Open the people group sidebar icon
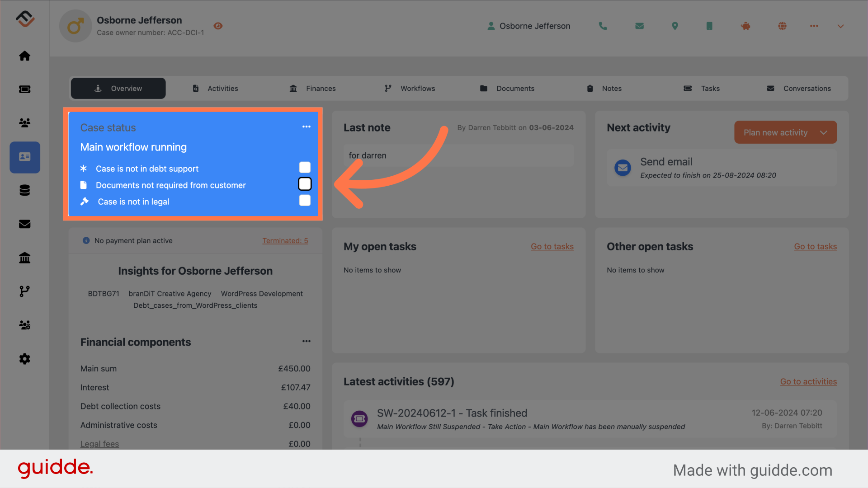Screen dimensions: 868x488 click(x=24, y=122)
